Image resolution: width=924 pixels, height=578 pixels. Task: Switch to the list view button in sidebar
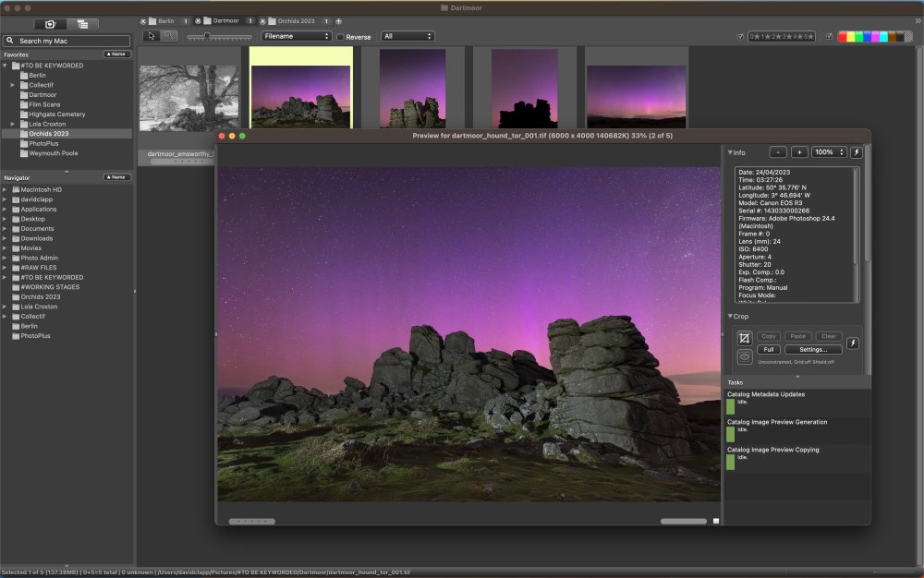tap(82, 24)
